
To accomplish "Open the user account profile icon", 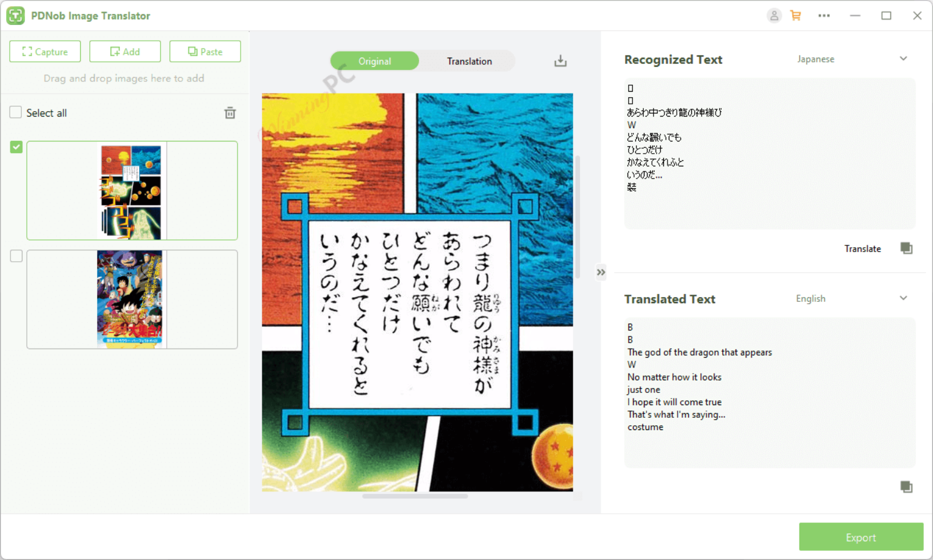I will click(774, 16).
